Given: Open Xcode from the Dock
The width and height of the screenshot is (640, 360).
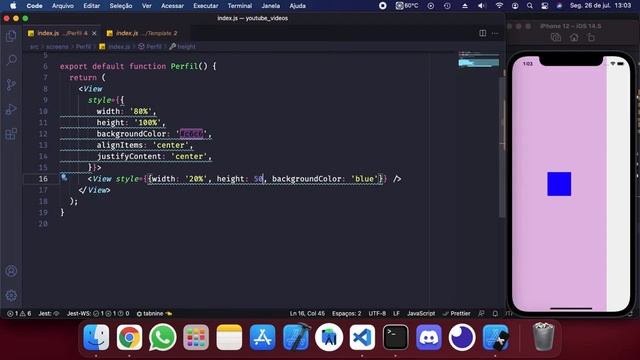Looking at the screenshot, I should point(296,338).
